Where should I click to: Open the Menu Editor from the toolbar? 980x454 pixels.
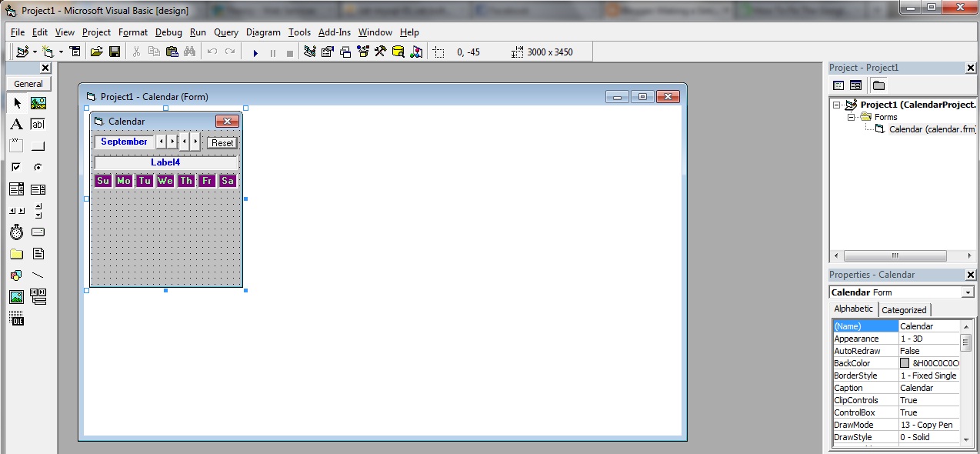point(74,52)
